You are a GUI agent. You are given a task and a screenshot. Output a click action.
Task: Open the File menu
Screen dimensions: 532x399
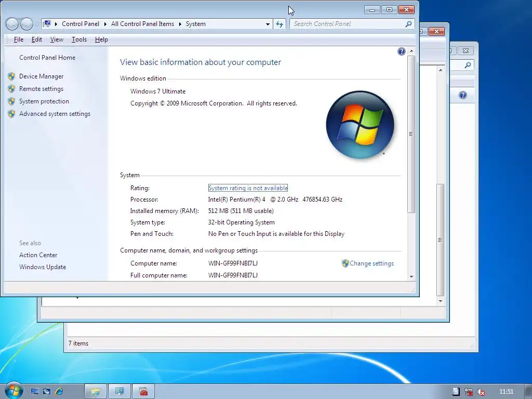[19, 39]
